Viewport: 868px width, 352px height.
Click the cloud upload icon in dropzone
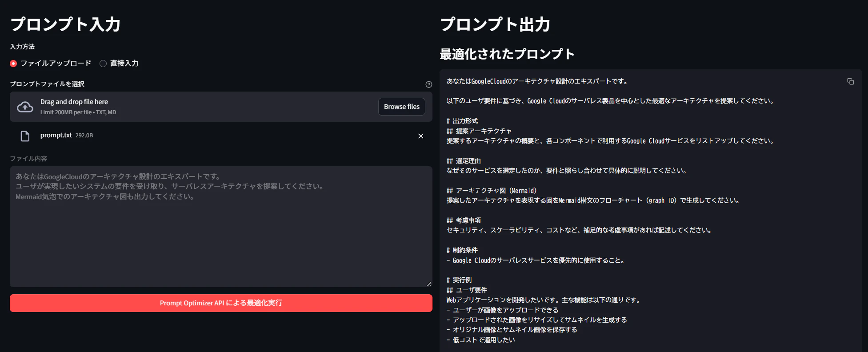click(25, 107)
